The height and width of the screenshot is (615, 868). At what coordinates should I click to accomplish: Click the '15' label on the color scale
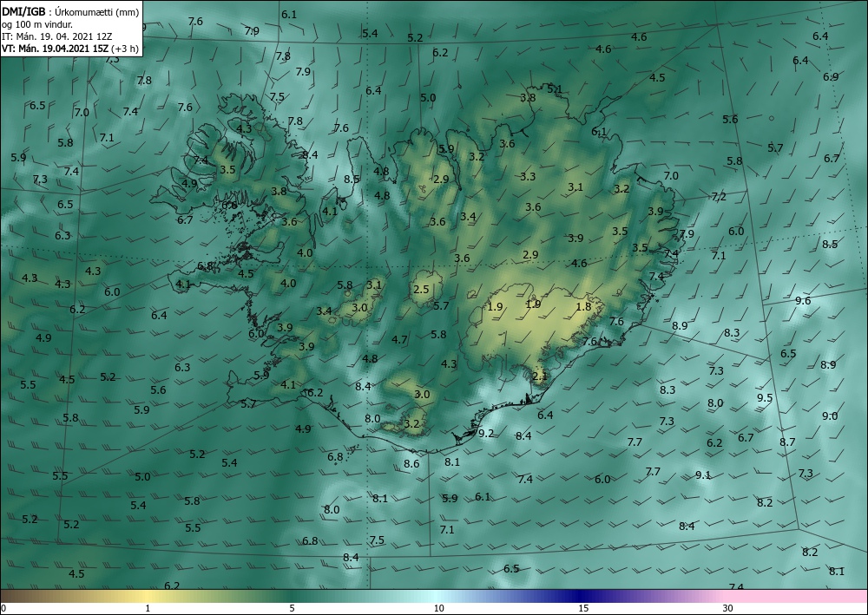click(583, 608)
